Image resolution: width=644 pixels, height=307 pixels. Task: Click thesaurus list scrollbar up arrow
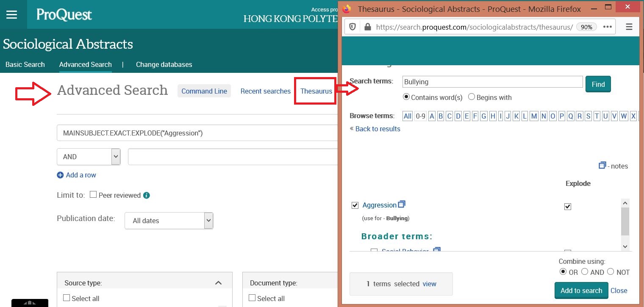[625, 203]
